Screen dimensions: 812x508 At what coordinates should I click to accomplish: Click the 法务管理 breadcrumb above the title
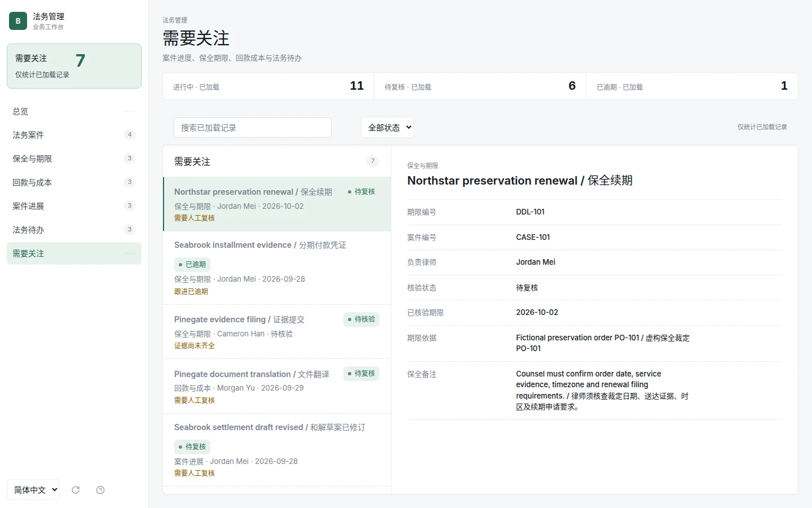(175, 20)
